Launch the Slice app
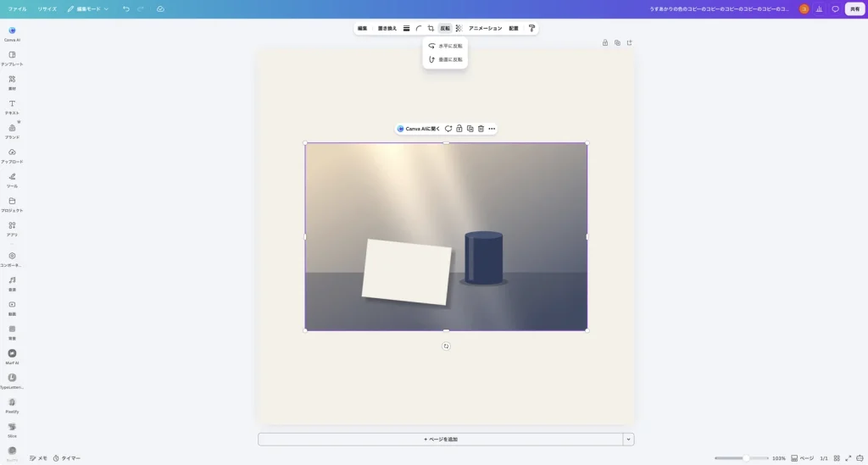The image size is (868, 465). tap(12, 429)
